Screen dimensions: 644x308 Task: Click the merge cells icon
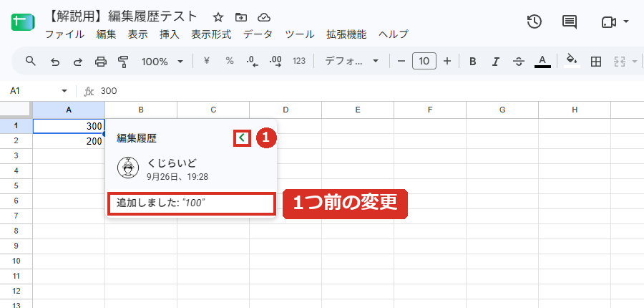(x=620, y=62)
